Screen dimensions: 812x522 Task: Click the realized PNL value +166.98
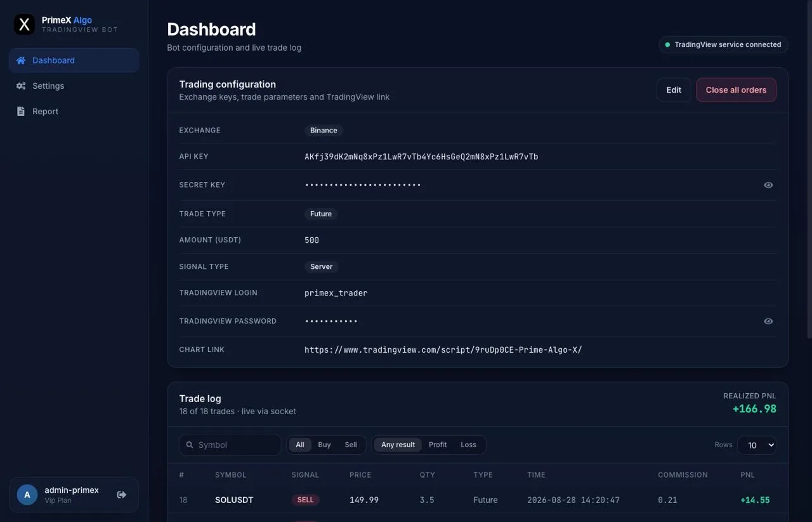tap(754, 409)
